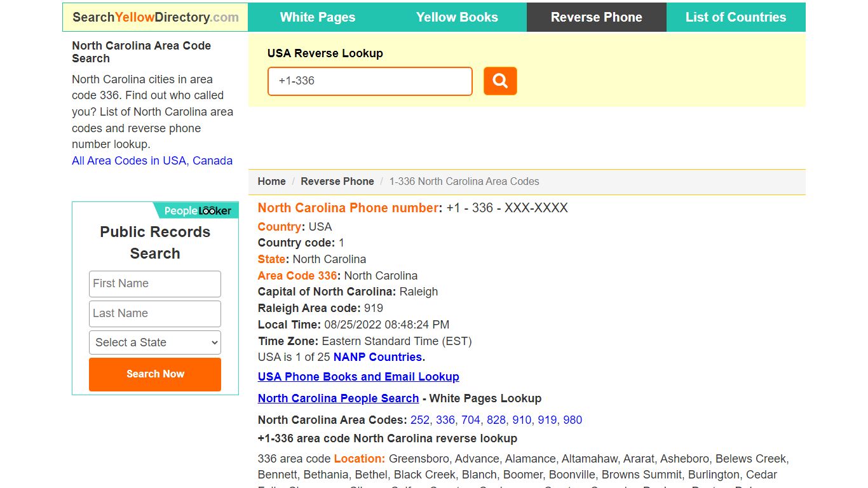This screenshot has width=868, height=488.
Task: Open Reverse Phone breadcrumb link
Action: 337,181
